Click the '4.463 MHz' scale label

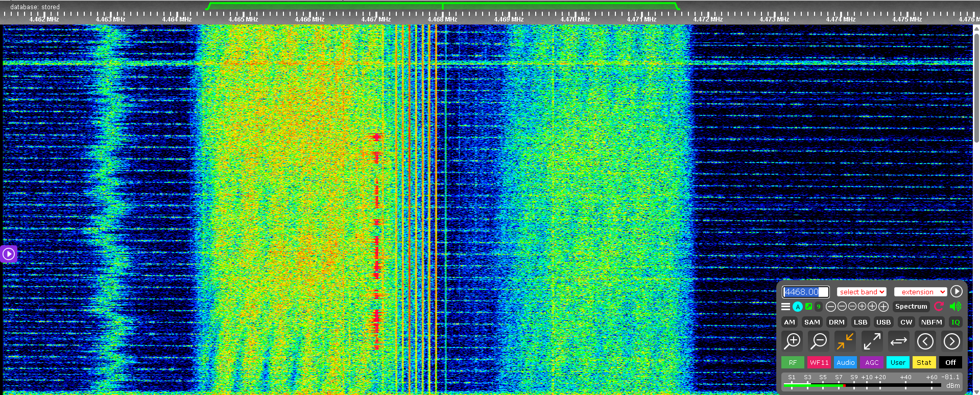pos(110,19)
